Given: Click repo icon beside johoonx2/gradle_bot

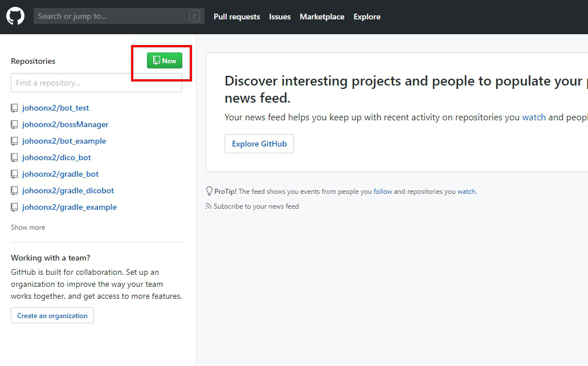Looking at the screenshot, I should tap(14, 174).
